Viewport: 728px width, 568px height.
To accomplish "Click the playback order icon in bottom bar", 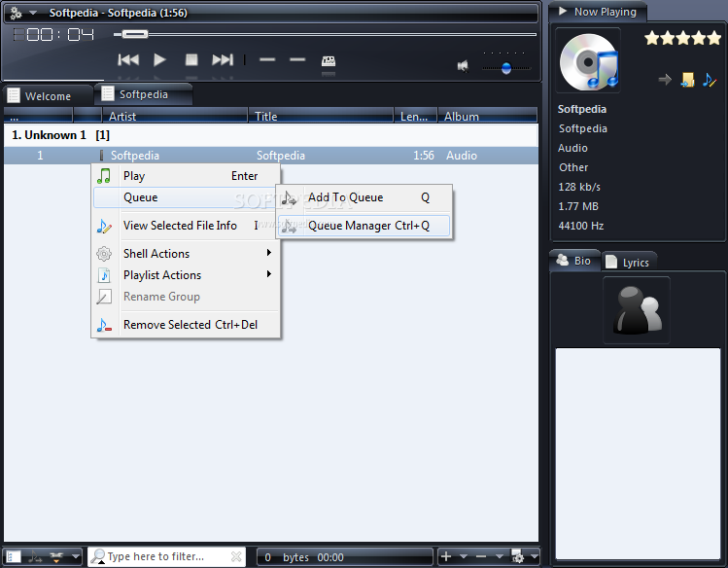I will coord(56,556).
